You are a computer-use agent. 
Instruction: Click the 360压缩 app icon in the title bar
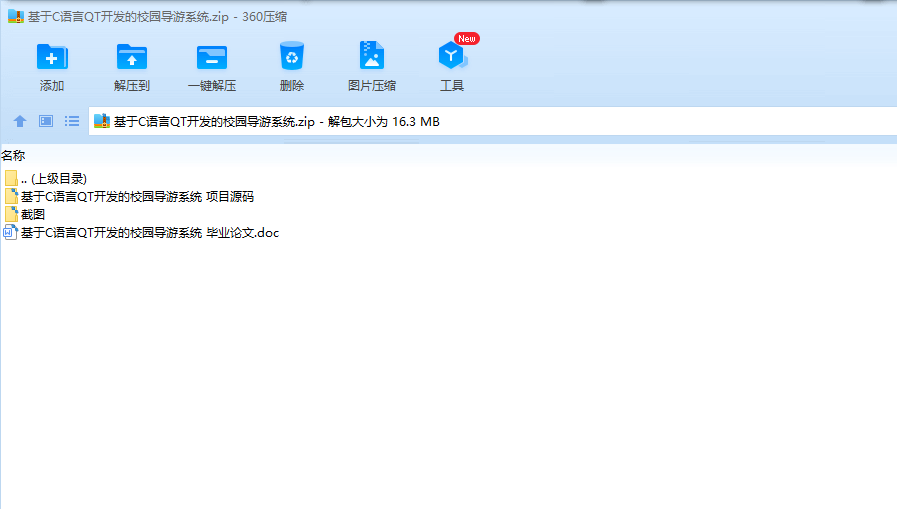pyautogui.click(x=16, y=17)
